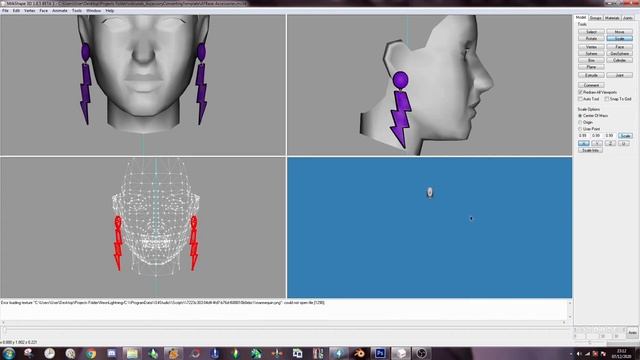Activate the Move tool
The width and height of the screenshot is (640, 360).
coord(619,32)
